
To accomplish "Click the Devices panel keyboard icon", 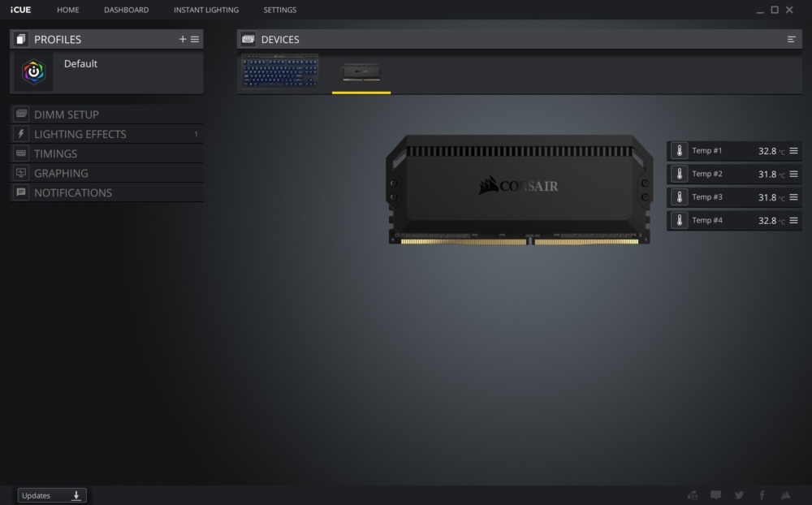I will [x=248, y=39].
